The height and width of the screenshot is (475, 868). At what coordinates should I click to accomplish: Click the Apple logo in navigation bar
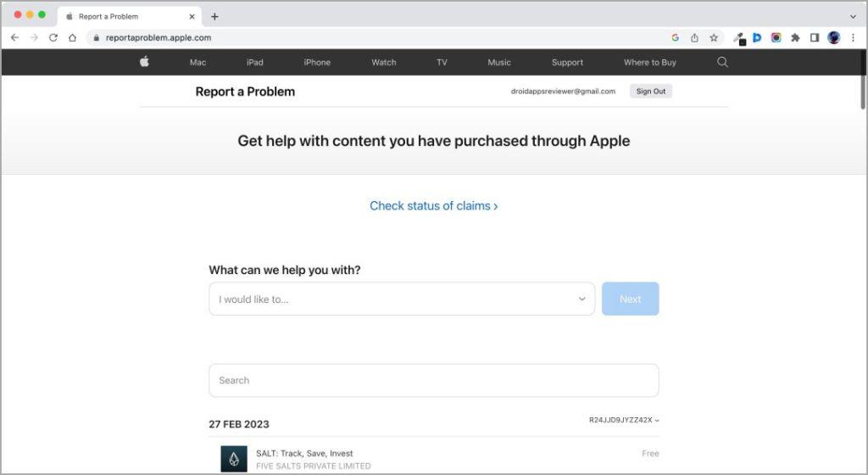click(x=144, y=61)
